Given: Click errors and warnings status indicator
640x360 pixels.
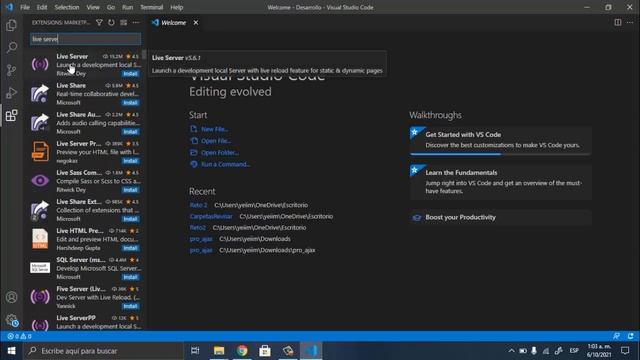Looking at the screenshot, I should coord(19,336).
